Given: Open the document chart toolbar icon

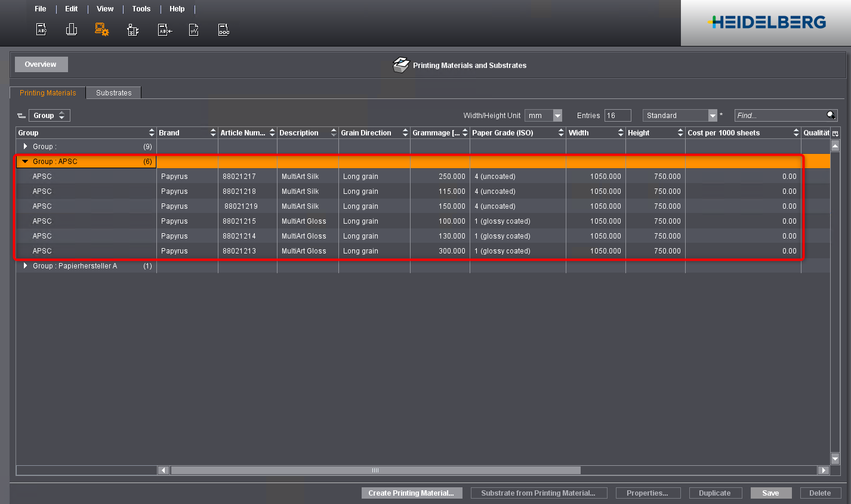Looking at the screenshot, I should point(193,30).
